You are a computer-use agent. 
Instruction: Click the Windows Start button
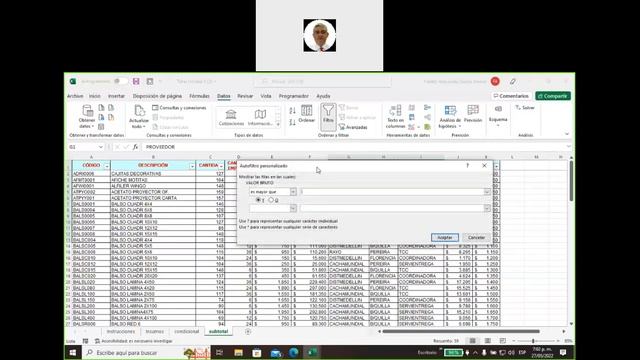click(x=73, y=353)
